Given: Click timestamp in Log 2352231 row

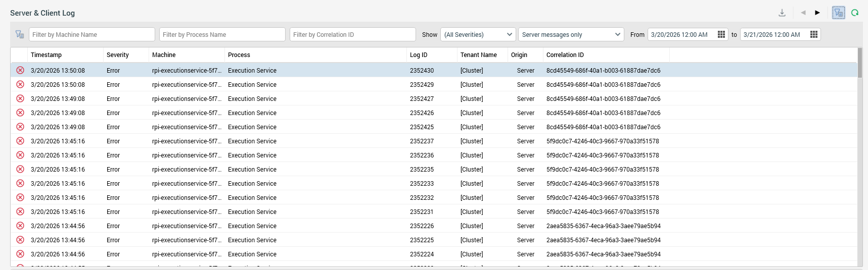Looking at the screenshot, I should (x=58, y=212).
